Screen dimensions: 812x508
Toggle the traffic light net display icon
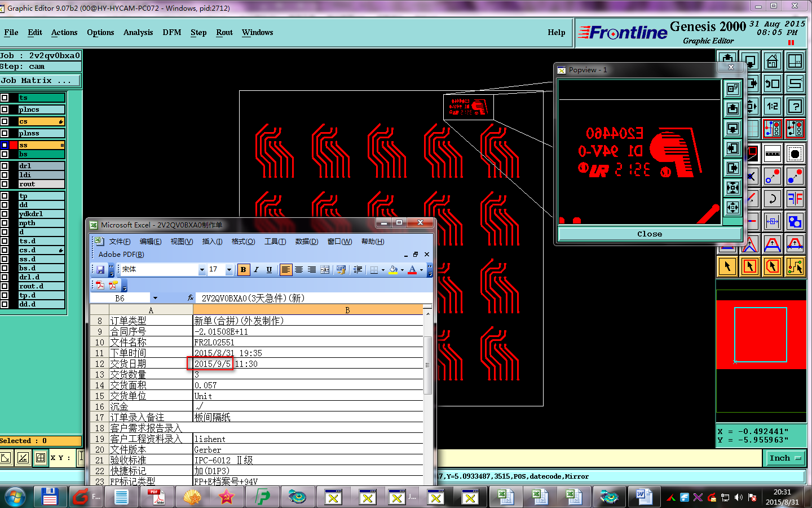click(x=772, y=129)
